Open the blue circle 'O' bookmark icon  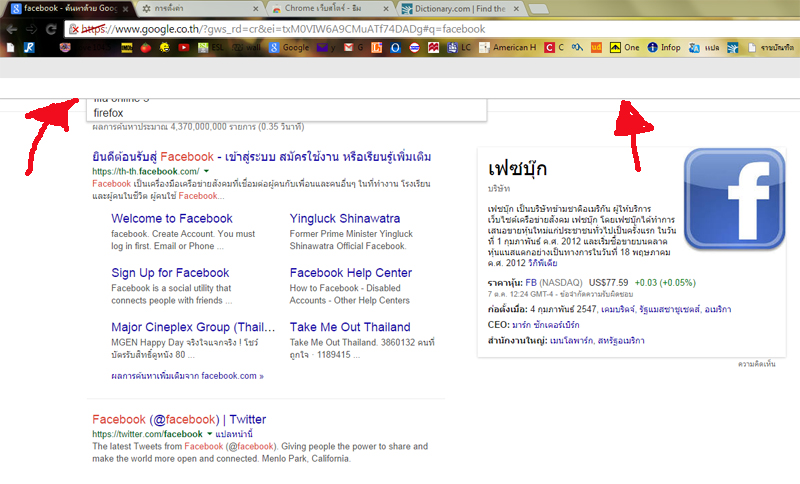click(x=395, y=47)
